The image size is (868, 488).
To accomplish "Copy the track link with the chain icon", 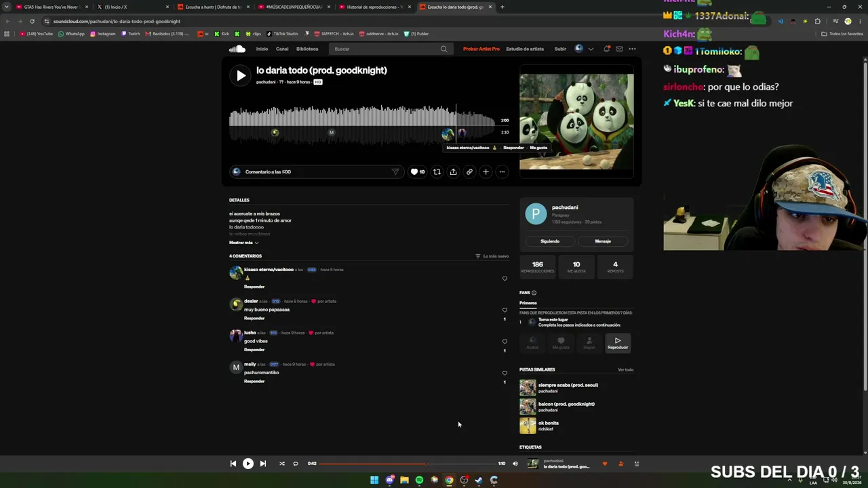I will [x=469, y=172].
